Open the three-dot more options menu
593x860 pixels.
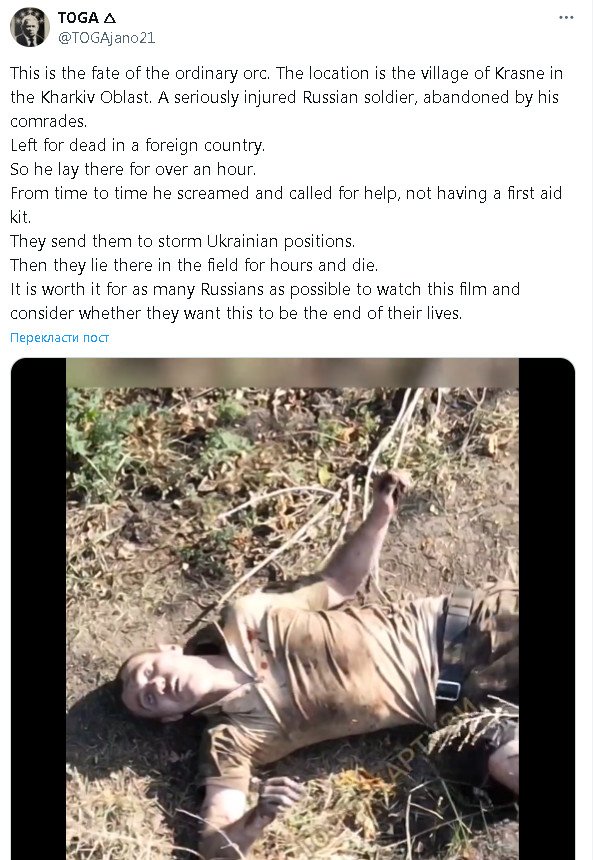click(x=566, y=18)
